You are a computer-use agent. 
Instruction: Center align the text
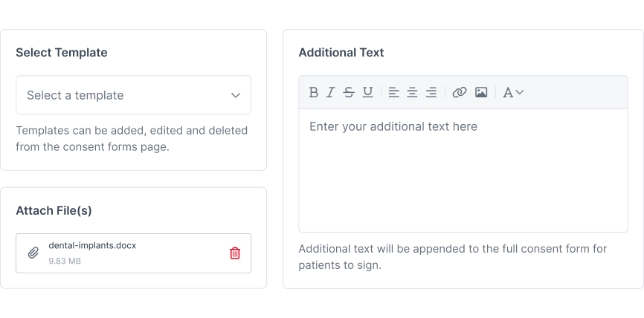coord(413,92)
